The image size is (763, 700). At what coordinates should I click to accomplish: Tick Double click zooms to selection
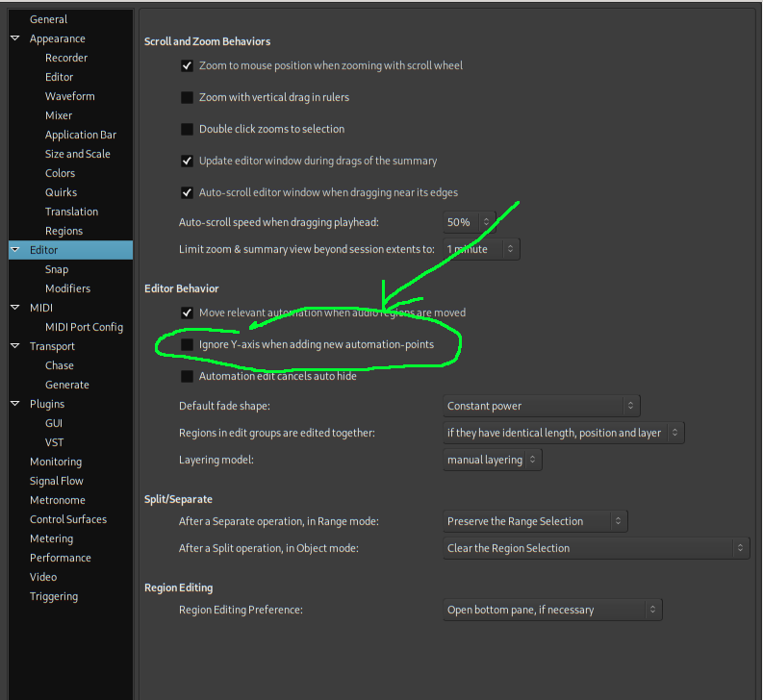(x=187, y=129)
